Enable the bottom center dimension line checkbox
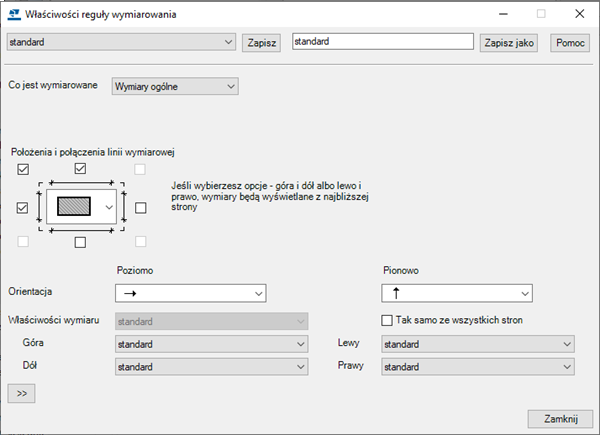600x435 pixels. [81, 242]
